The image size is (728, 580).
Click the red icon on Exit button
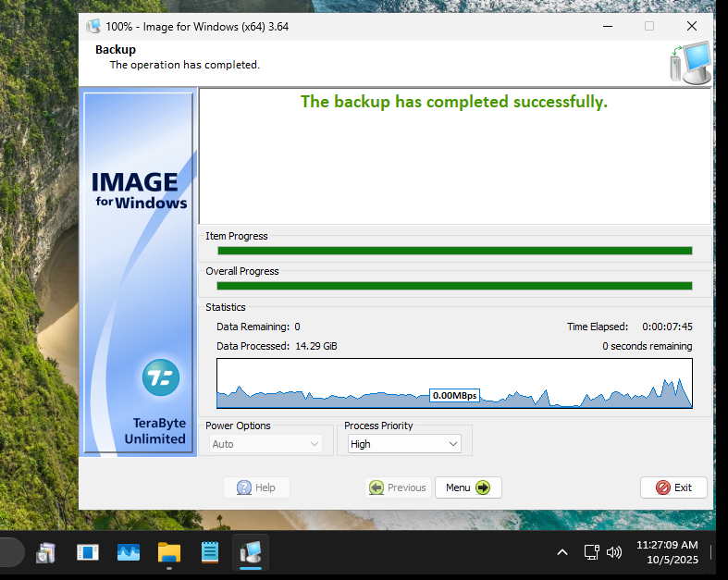663,487
